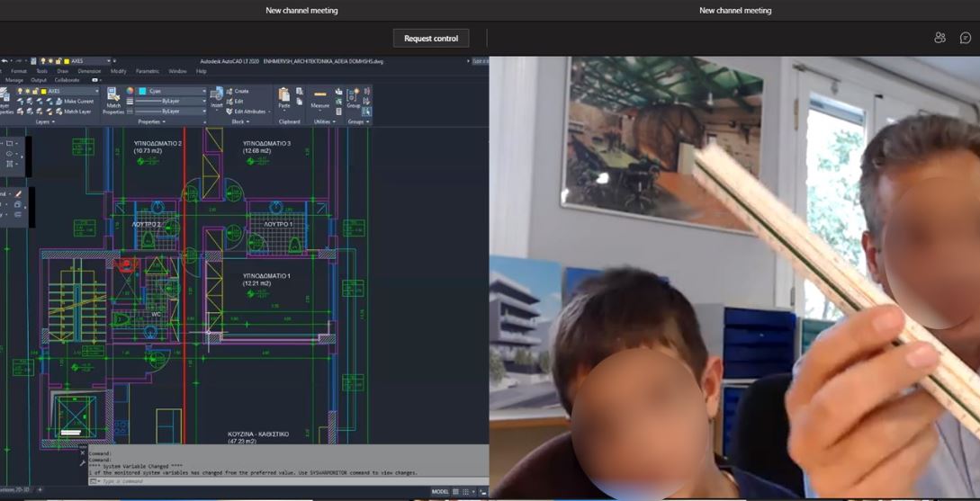Toggle snap mode in status bar
Screen dimensions: 980x501
tap(465, 492)
